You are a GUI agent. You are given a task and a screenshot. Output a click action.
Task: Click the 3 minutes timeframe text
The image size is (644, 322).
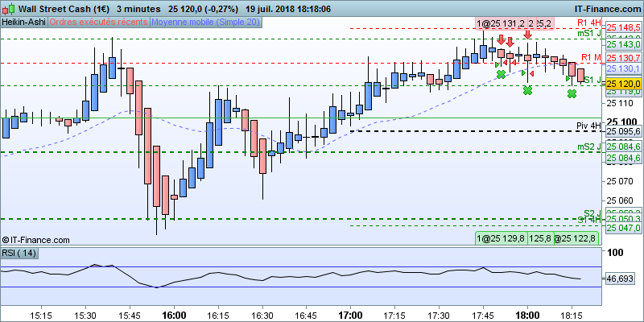[x=138, y=9]
